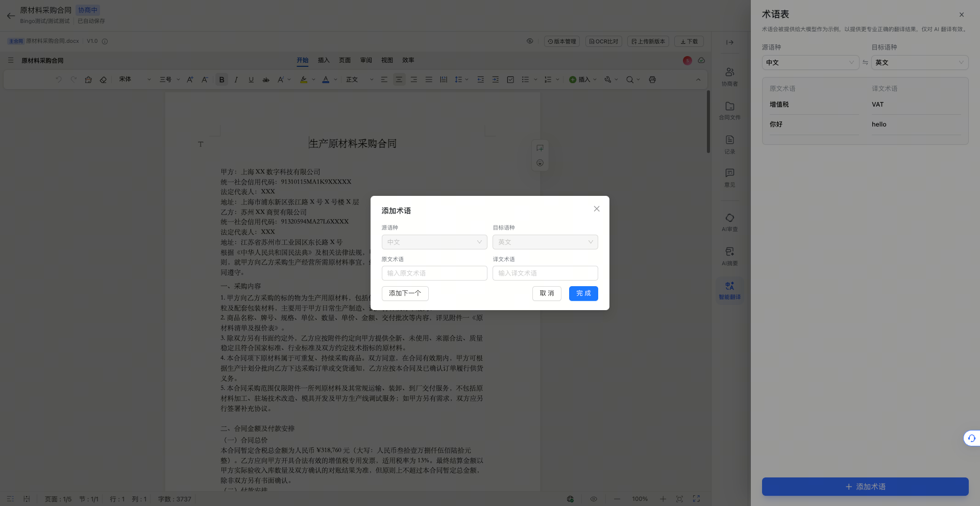
Task: Switch to the 开始 ribbon tab
Action: coord(303,60)
